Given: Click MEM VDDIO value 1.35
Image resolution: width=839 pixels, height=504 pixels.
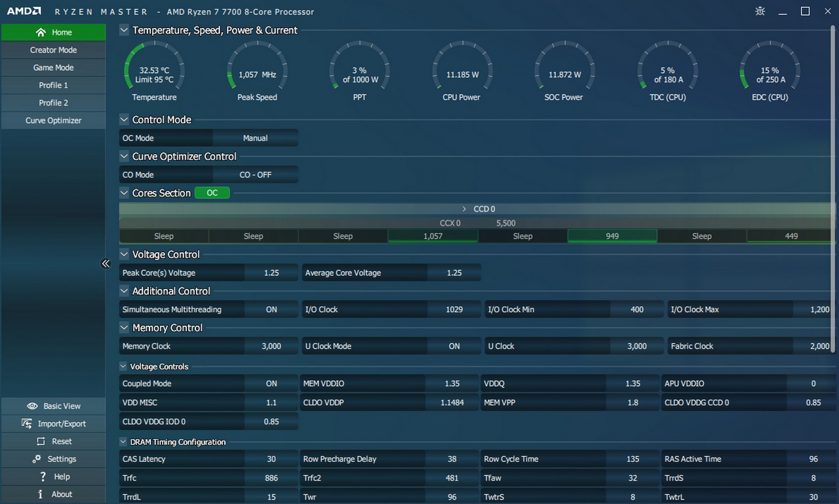Looking at the screenshot, I should point(452,383).
